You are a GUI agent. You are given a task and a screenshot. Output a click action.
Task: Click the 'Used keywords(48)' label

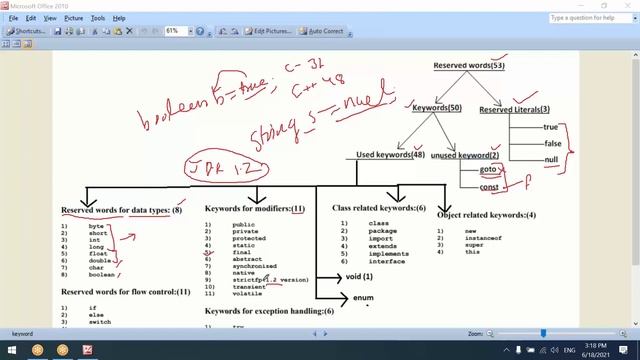point(390,155)
